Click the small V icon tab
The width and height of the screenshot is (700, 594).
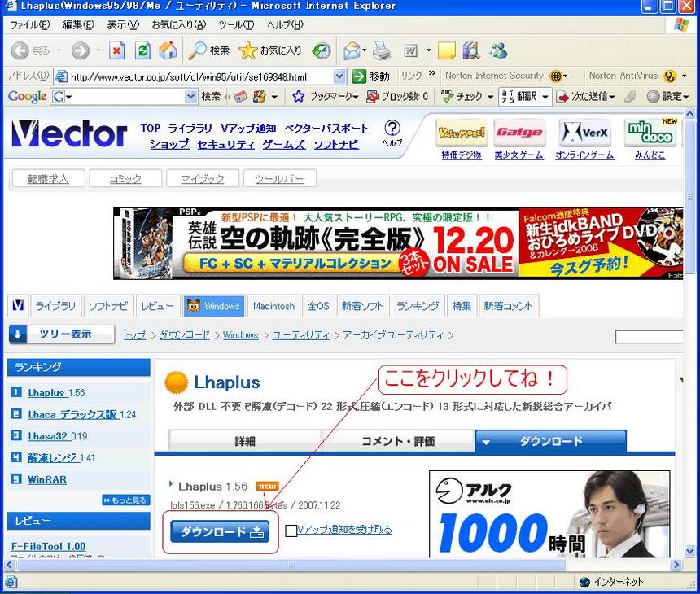[x=18, y=306]
